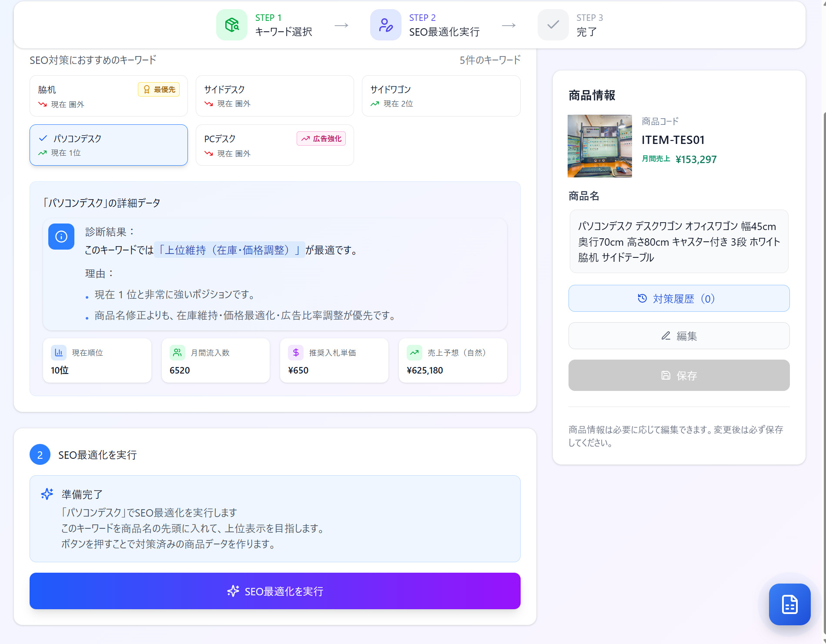Click the bar chart icon above 現在順位
The image size is (826, 644).
pos(59,353)
